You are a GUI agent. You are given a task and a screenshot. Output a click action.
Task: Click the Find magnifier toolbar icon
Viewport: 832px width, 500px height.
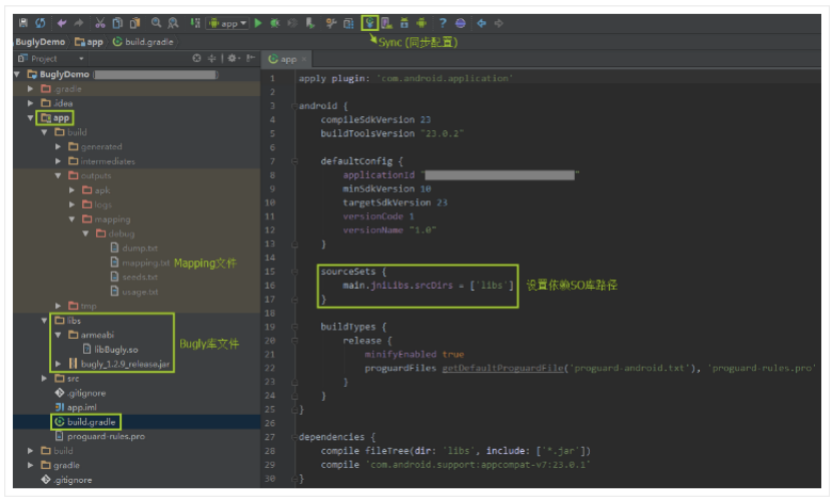(156, 22)
